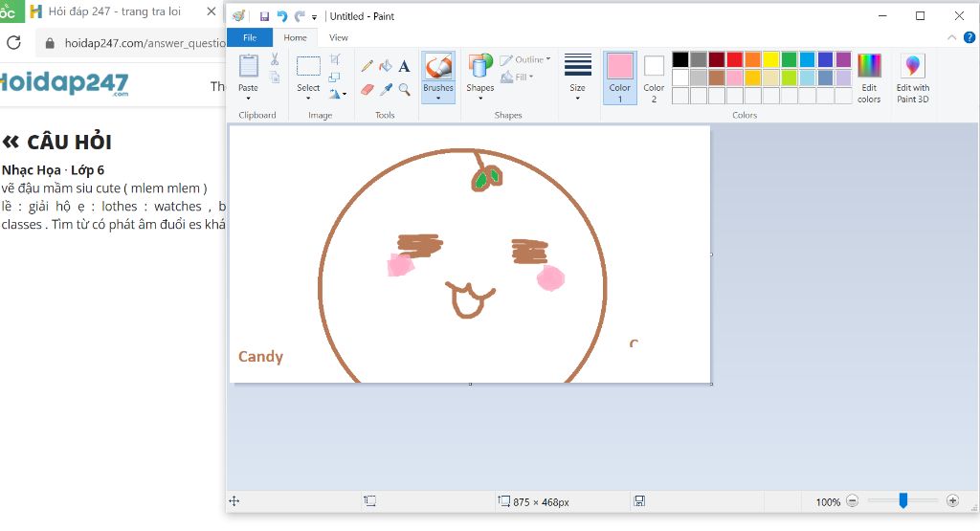The height and width of the screenshot is (531, 980).
Task: Pick the black color swatch
Action: tap(680, 59)
